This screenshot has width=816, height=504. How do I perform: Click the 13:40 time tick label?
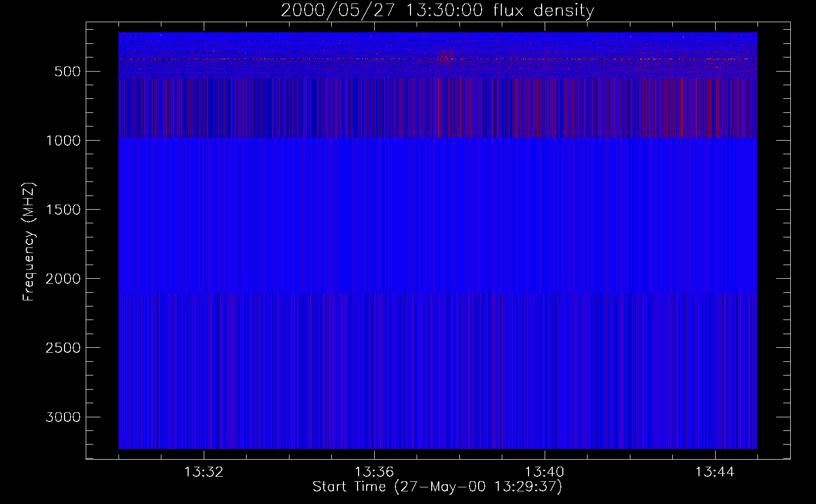click(x=545, y=472)
